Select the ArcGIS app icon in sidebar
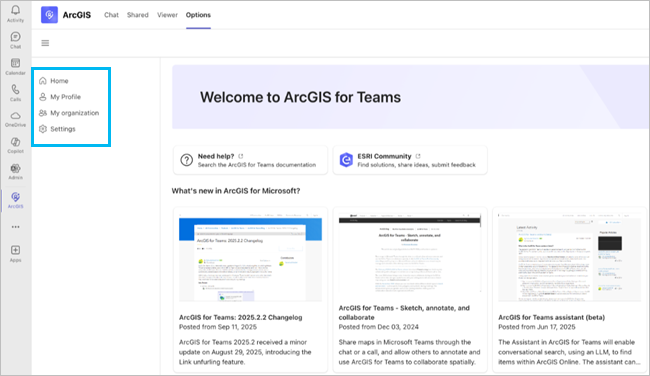Image resolution: width=650 pixels, height=376 pixels. (15, 197)
